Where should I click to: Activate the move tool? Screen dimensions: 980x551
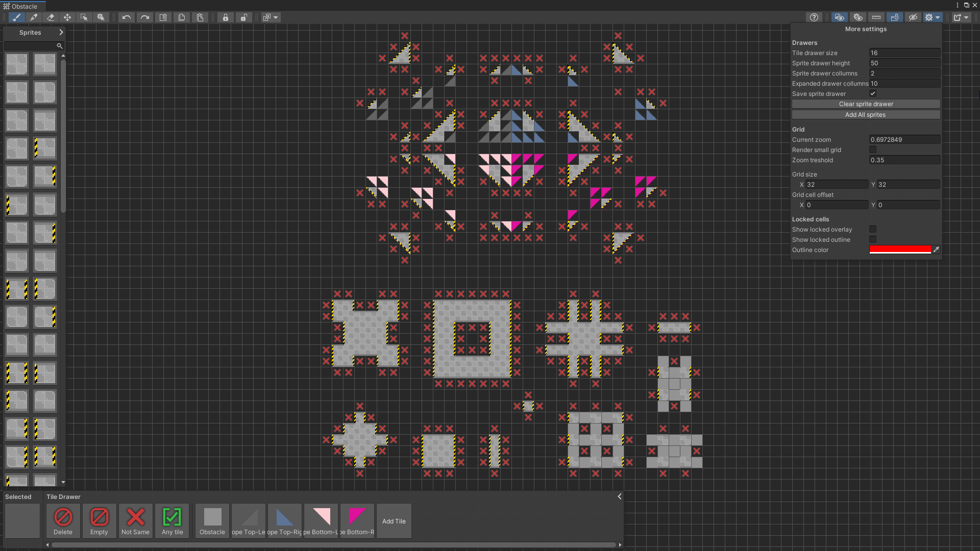click(67, 17)
